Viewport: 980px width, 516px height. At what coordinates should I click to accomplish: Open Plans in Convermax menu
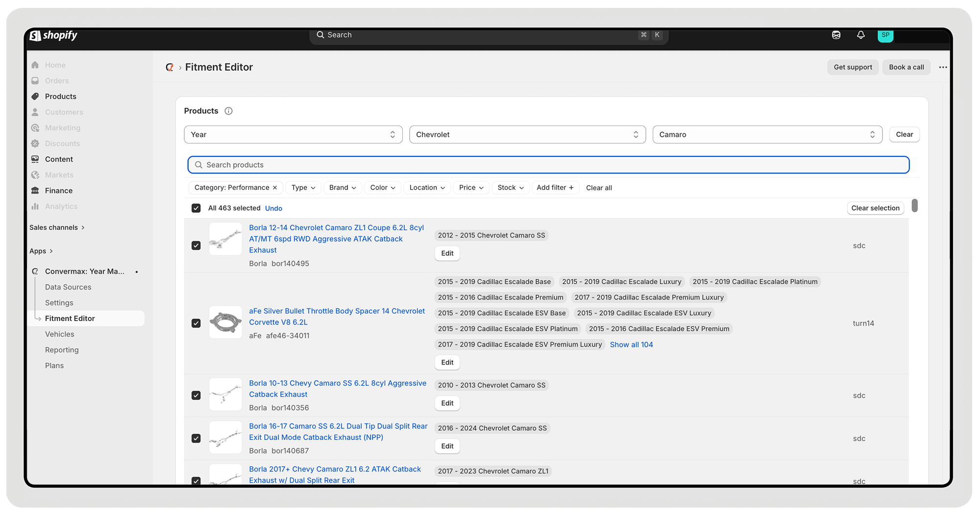(x=54, y=366)
